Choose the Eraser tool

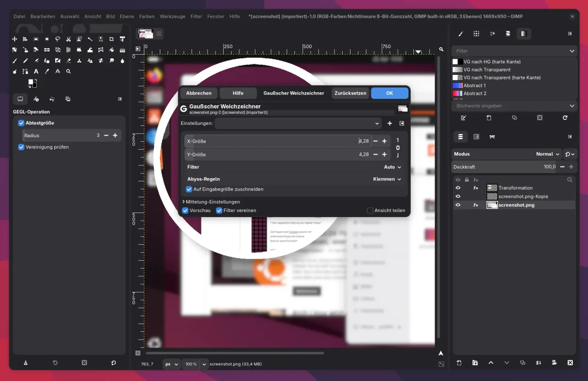click(68, 61)
